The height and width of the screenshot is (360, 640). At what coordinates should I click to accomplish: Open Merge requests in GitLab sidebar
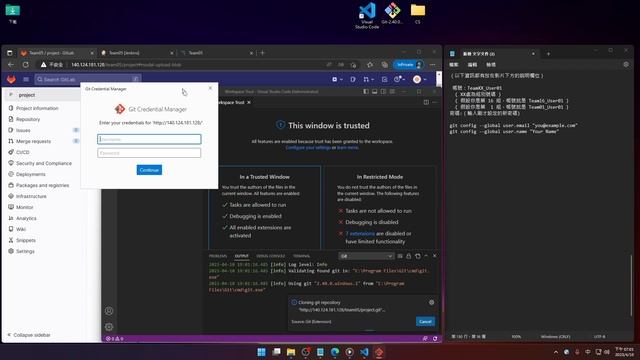(x=33, y=141)
